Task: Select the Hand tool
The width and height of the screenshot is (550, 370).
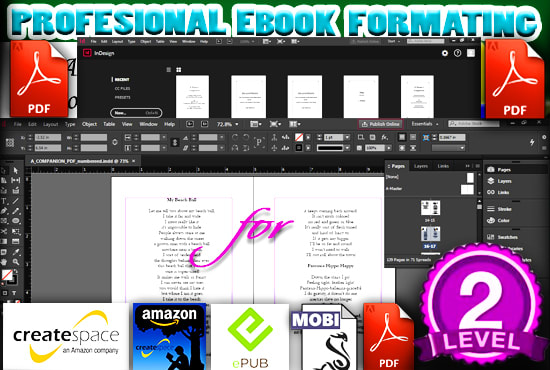Action: click(4, 262)
